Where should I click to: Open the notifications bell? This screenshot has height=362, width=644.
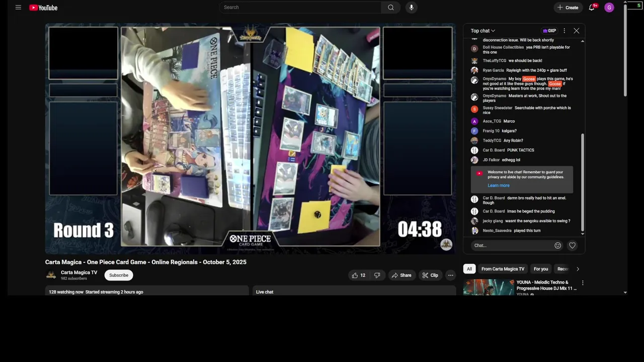592,8
